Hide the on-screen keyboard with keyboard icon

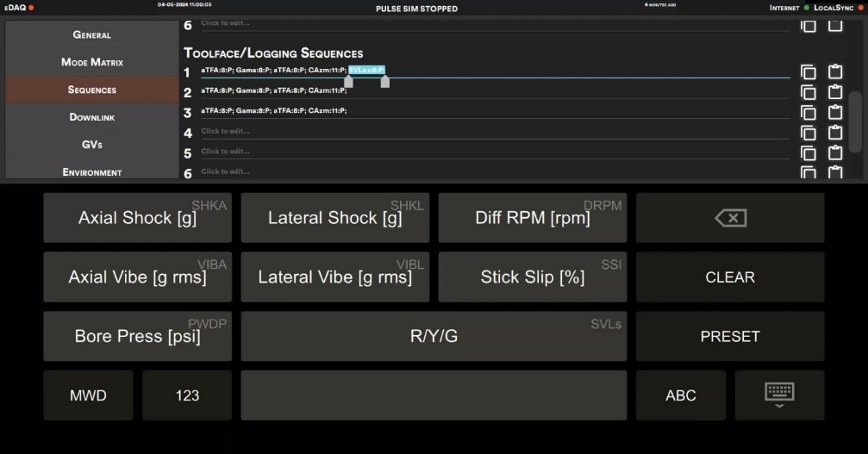(x=779, y=395)
